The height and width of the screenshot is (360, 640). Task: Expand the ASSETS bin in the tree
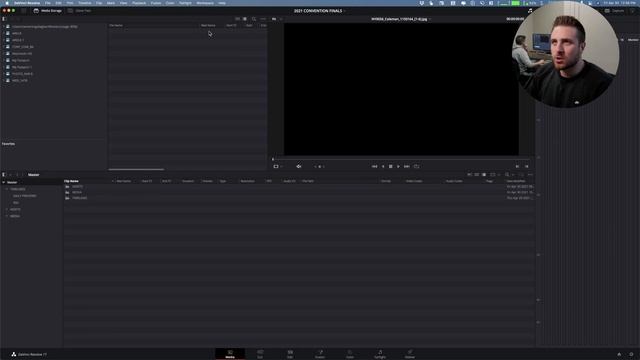click(7, 209)
